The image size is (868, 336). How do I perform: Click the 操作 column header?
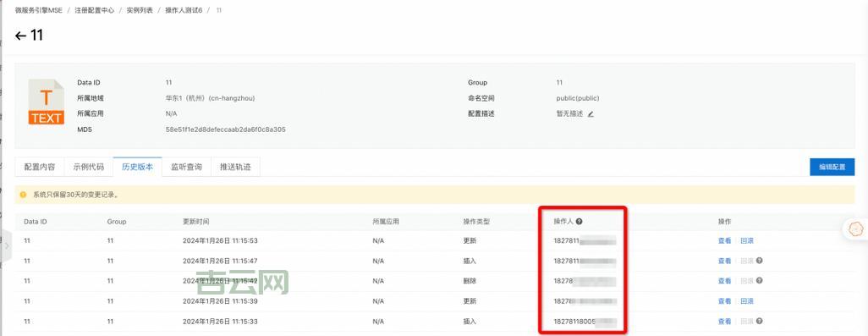725,222
